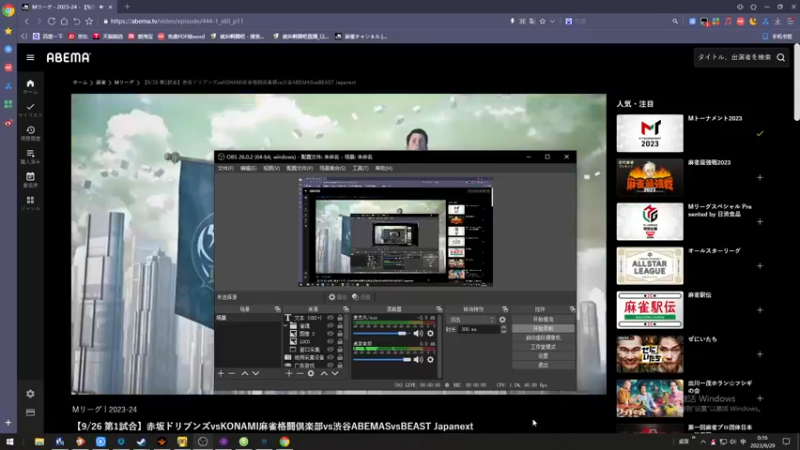
Task: Click 开始录制 button in OBS controls
Action: [x=543, y=329]
